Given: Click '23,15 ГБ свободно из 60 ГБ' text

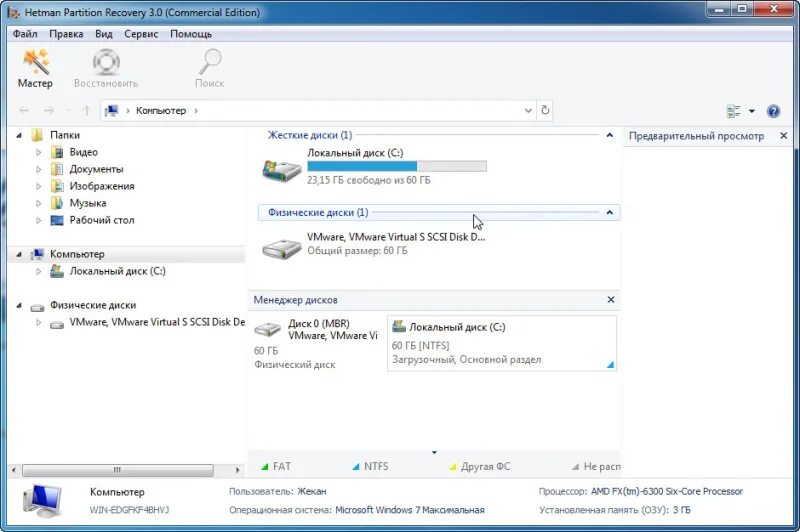Looking at the screenshot, I should [368, 180].
